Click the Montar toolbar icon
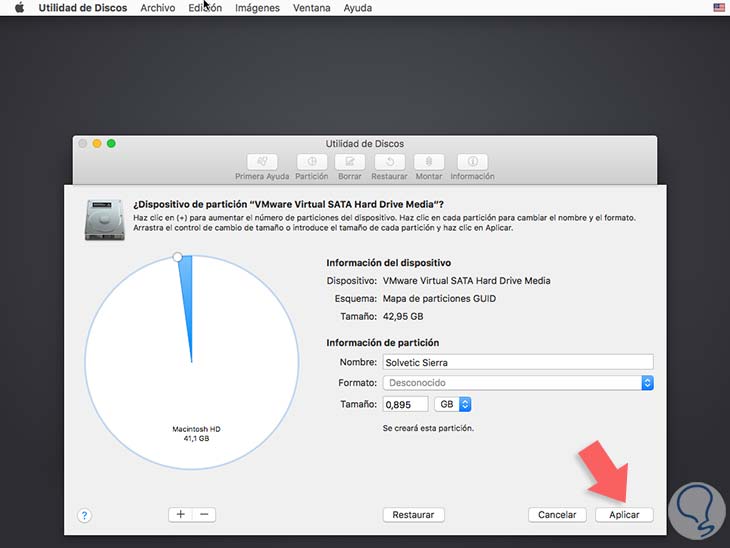This screenshot has height=548, width=730. click(x=429, y=162)
